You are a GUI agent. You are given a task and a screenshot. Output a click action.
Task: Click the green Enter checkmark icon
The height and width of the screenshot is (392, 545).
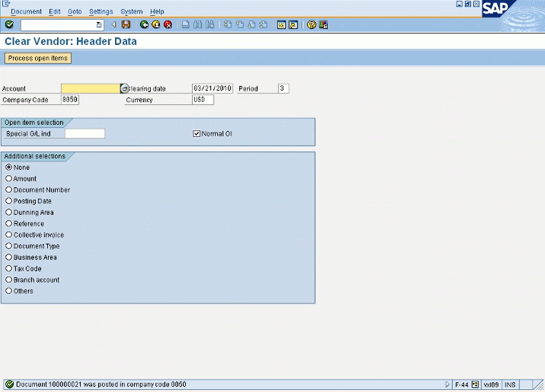(x=9, y=25)
